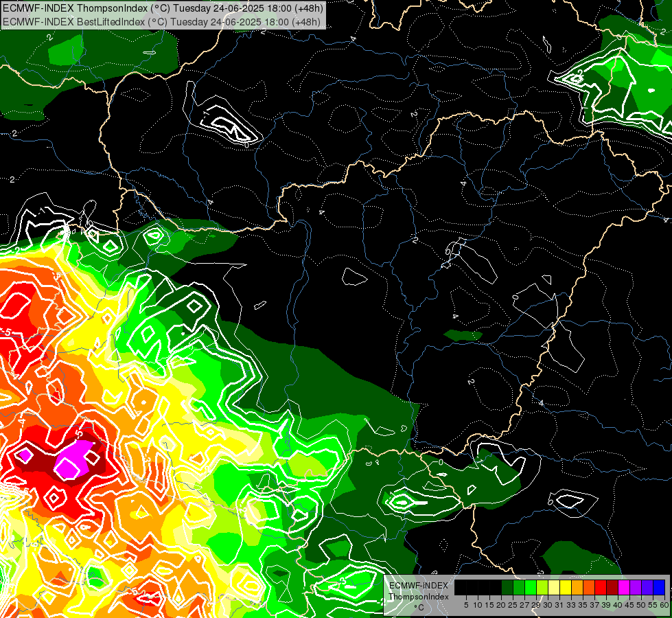Click the blue legend swatch (55-60)
672x618 pixels.
[x=659, y=587]
